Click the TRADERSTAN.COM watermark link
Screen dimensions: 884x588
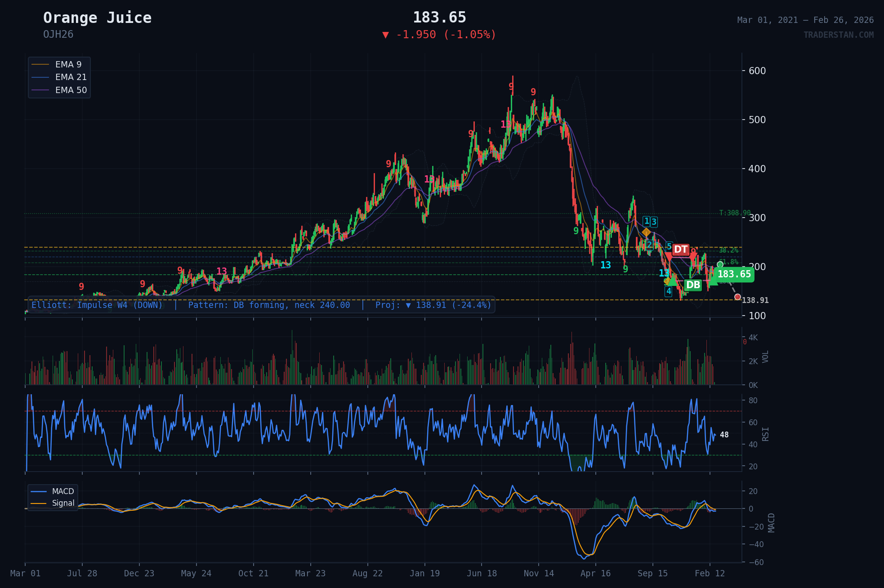click(x=838, y=35)
